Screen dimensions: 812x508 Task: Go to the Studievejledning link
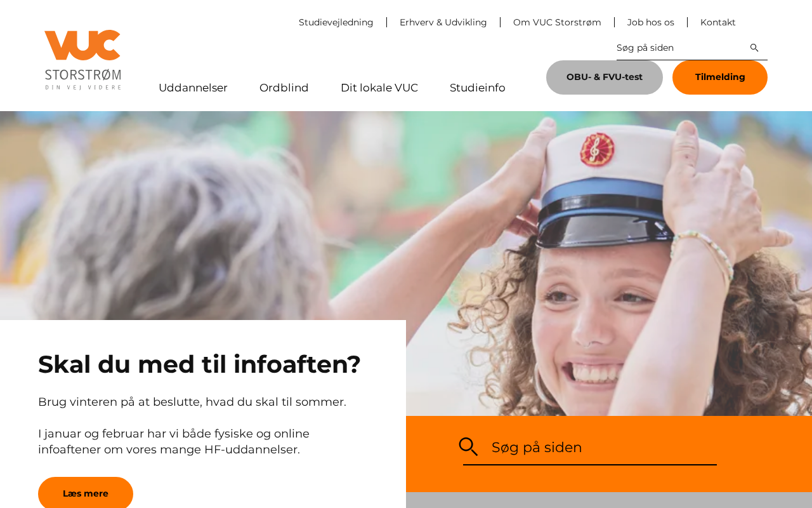pos(336,22)
